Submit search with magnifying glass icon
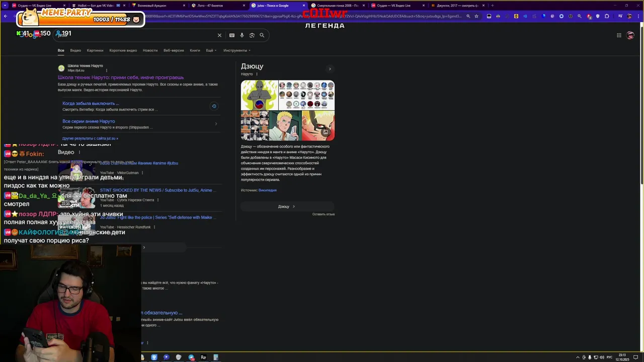 (x=262, y=35)
